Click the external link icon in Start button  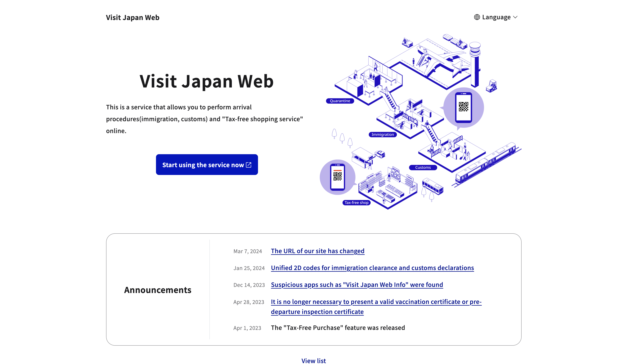(248, 165)
